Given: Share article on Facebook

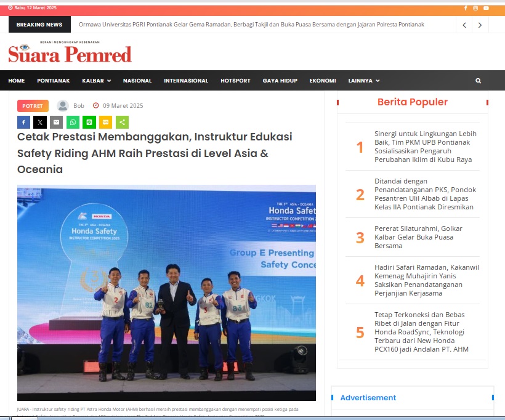Looking at the screenshot, I should click(23, 122).
